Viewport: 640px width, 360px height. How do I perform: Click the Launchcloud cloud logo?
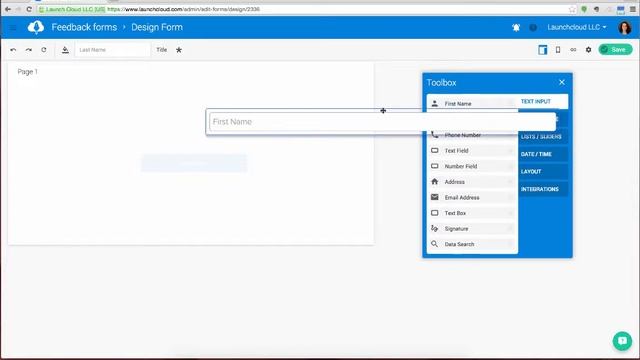[x=36, y=27]
